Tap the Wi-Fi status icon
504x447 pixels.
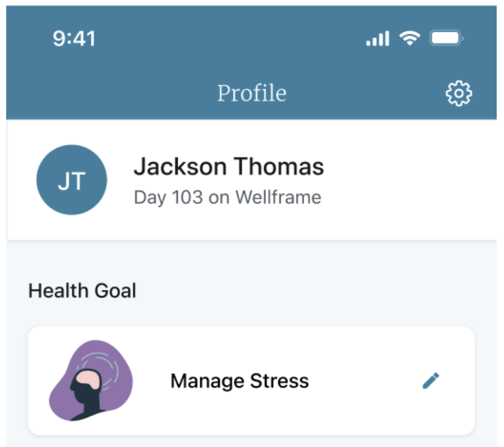click(410, 39)
